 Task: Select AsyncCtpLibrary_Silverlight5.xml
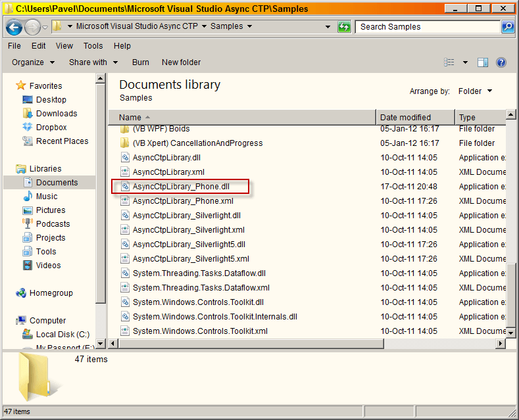pyautogui.click(x=191, y=259)
